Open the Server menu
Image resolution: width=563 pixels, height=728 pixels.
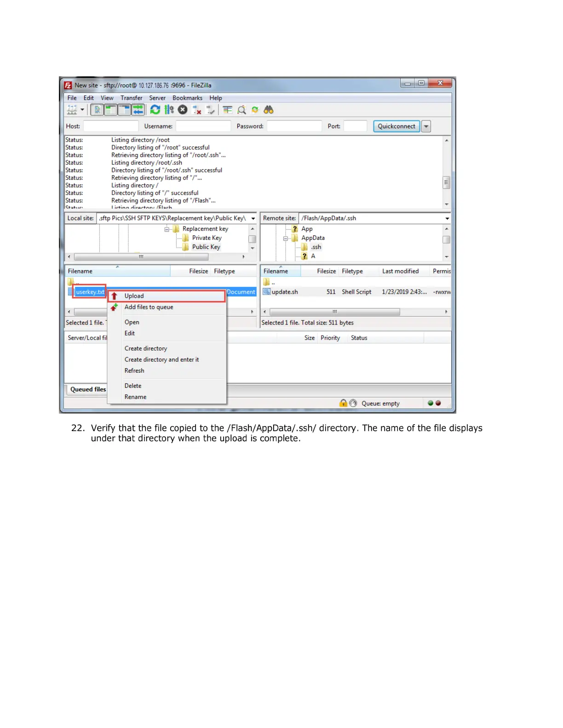157,98
